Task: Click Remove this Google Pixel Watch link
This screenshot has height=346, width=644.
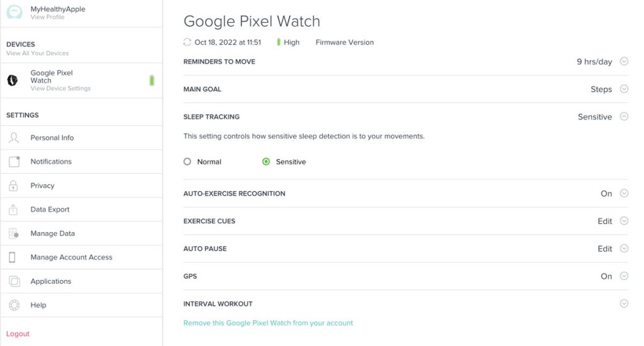Action: [268, 323]
